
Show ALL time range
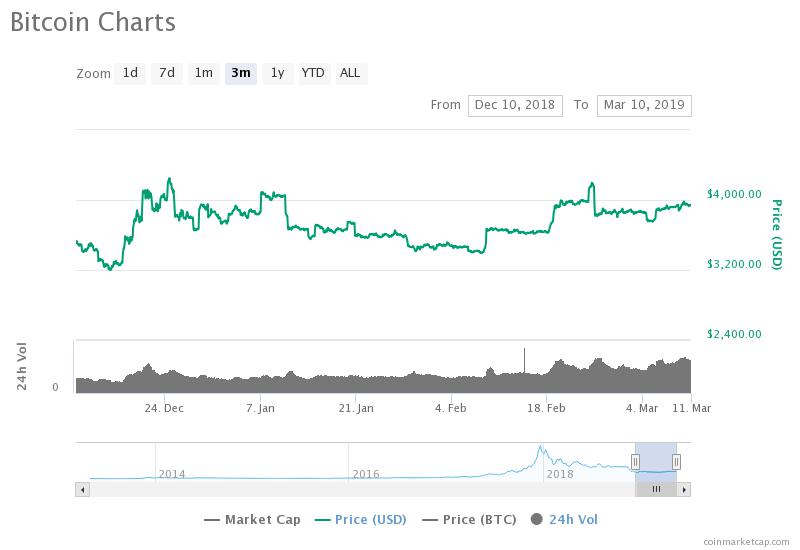tap(350, 73)
